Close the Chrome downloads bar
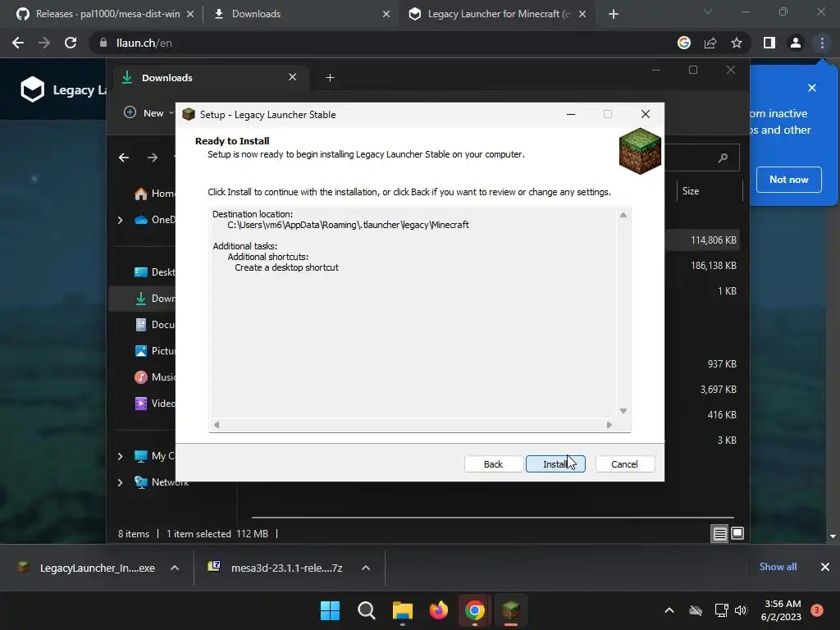This screenshot has height=630, width=840. tap(825, 567)
